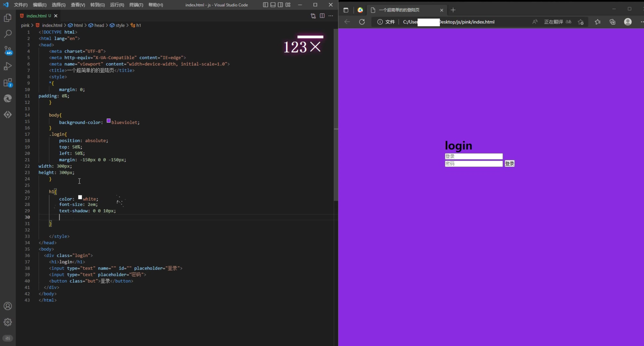Viewport: 644px width, 346px height.
Task: Open Extensions view in activity bar
Action: [8, 82]
